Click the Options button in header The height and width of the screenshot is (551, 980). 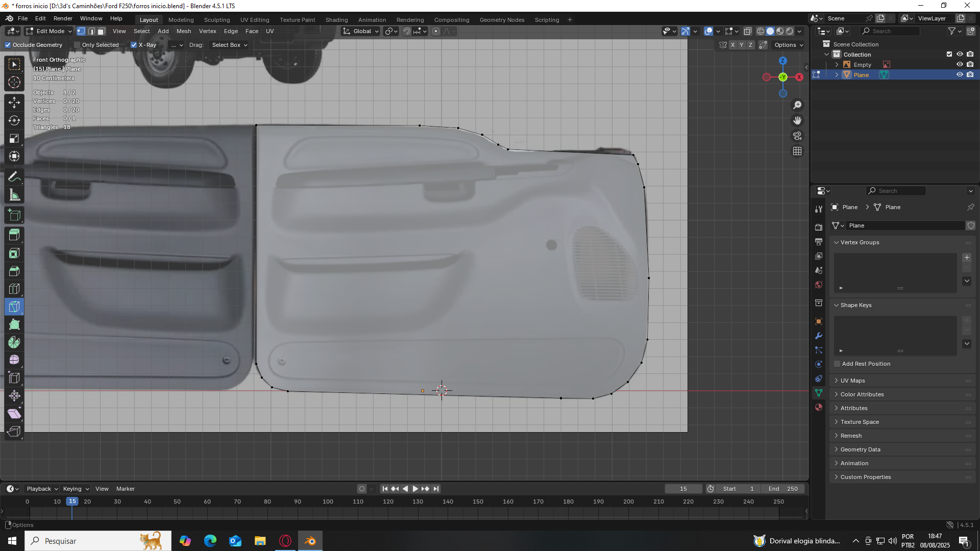(788, 45)
